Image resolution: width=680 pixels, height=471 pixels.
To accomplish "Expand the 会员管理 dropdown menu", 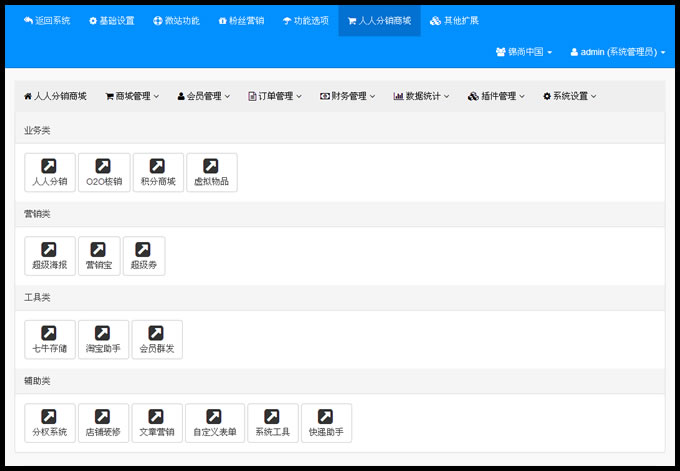I will (203, 97).
